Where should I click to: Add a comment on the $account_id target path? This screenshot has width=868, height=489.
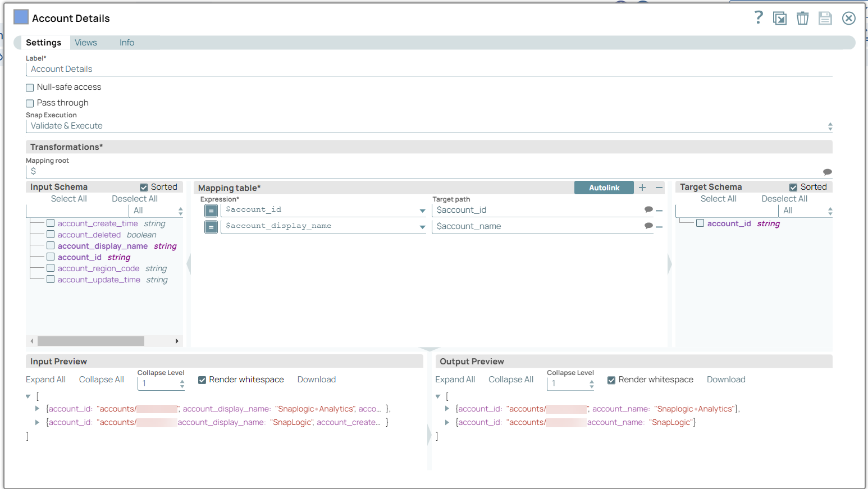click(x=648, y=209)
